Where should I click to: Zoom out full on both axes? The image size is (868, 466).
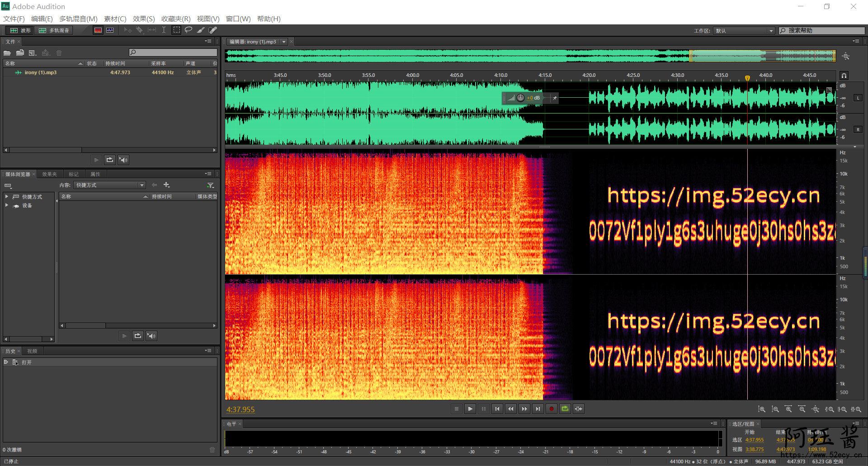click(816, 409)
